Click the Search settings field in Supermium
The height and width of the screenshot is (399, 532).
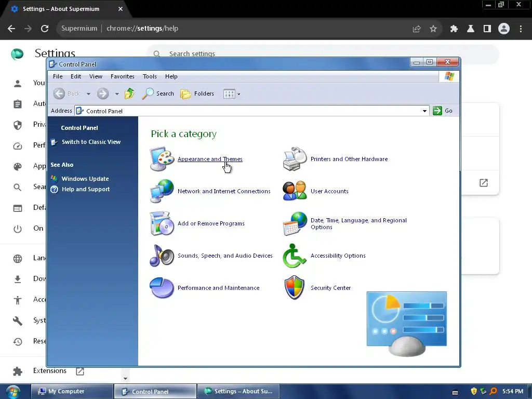click(x=322, y=54)
